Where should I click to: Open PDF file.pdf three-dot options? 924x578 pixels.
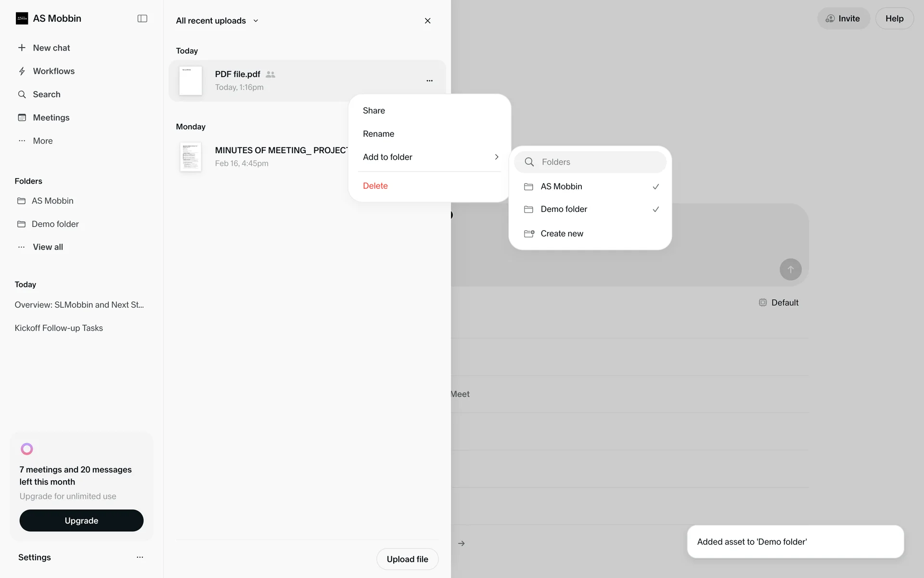tap(429, 80)
